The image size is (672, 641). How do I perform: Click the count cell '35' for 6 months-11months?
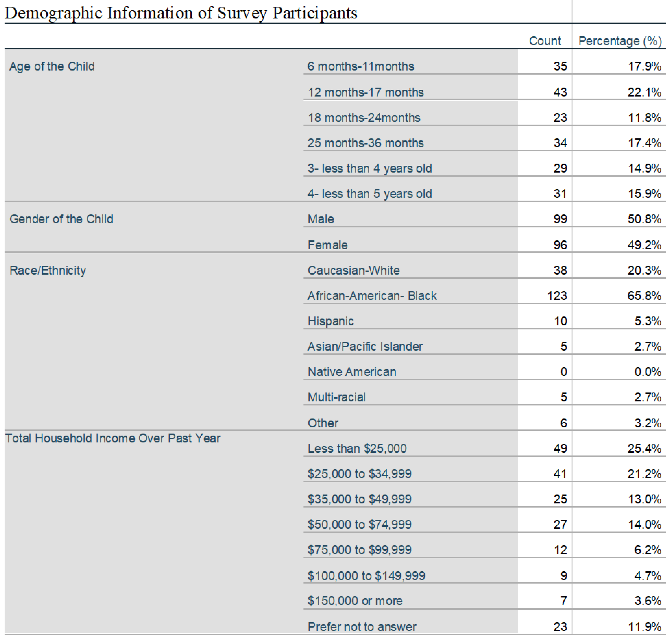tap(560, 66)
